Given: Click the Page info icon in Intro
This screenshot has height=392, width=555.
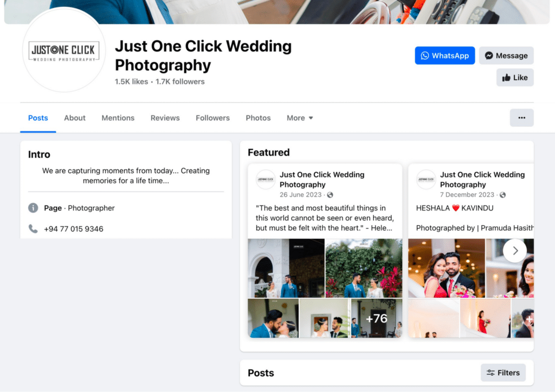Looking at the screenshot, I should tap(33, 208).
